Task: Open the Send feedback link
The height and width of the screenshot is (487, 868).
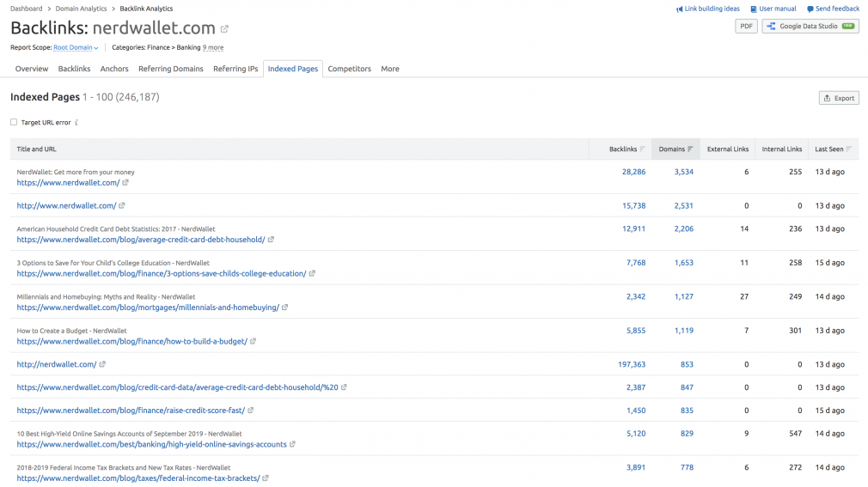Action: (837, 9)
